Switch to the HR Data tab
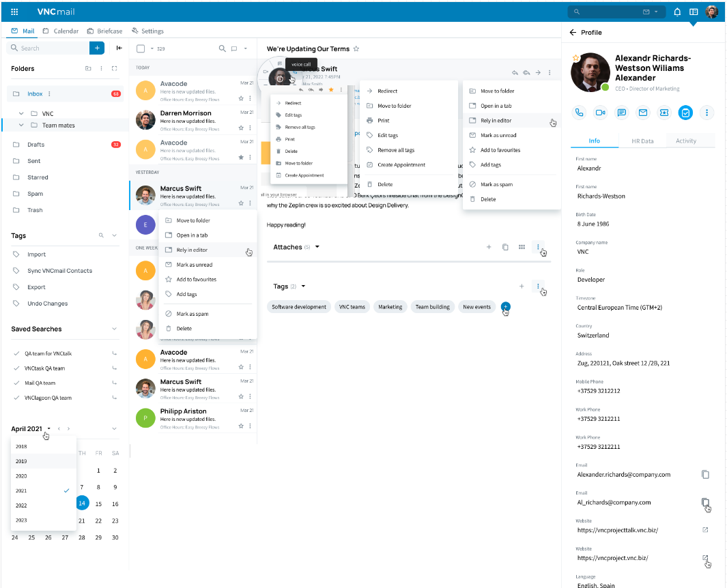This screenshot has width=727, height=588. 642,141
